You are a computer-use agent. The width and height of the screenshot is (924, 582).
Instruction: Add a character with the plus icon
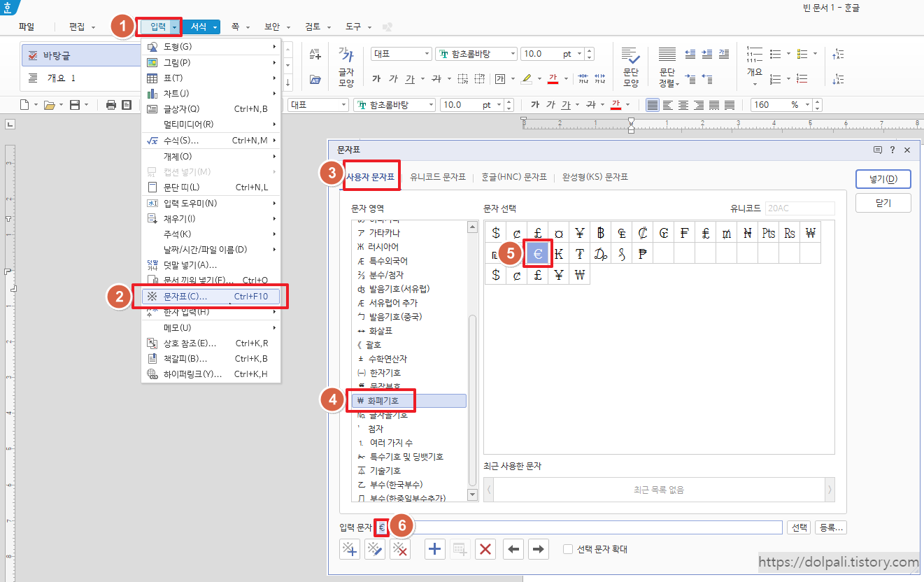(x=434, y=549)
